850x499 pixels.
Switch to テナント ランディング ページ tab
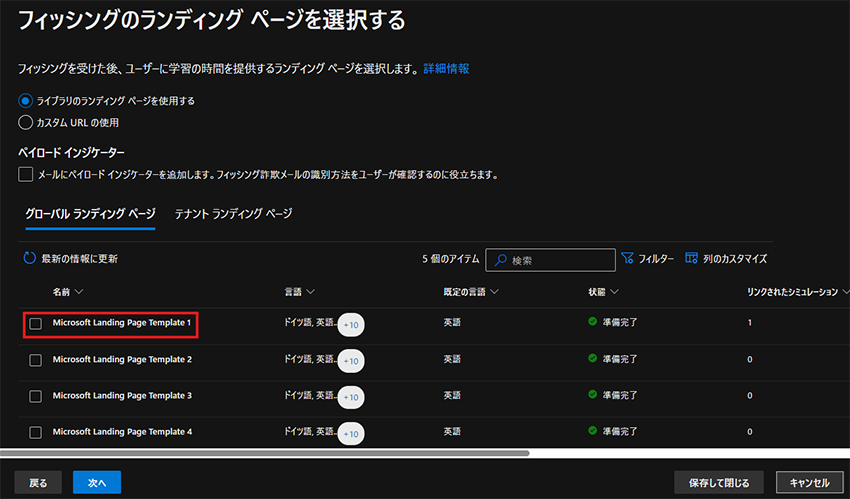point(234,214)
